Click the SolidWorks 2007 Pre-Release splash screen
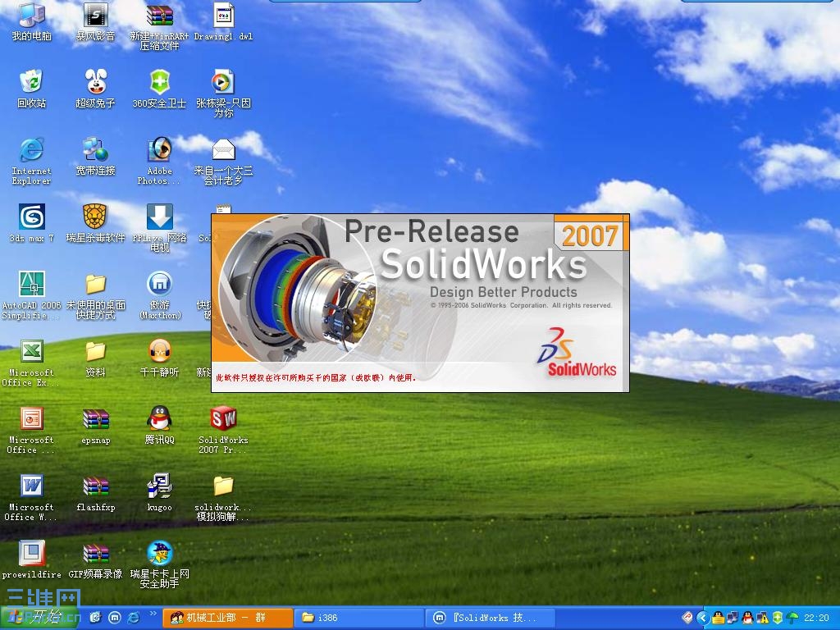This screenshot has width=840, height=630. pos(420,304)
